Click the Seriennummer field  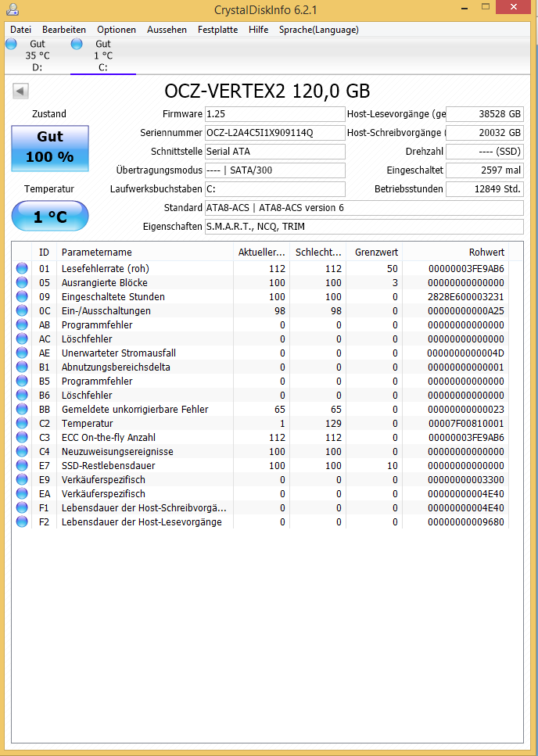274,133
